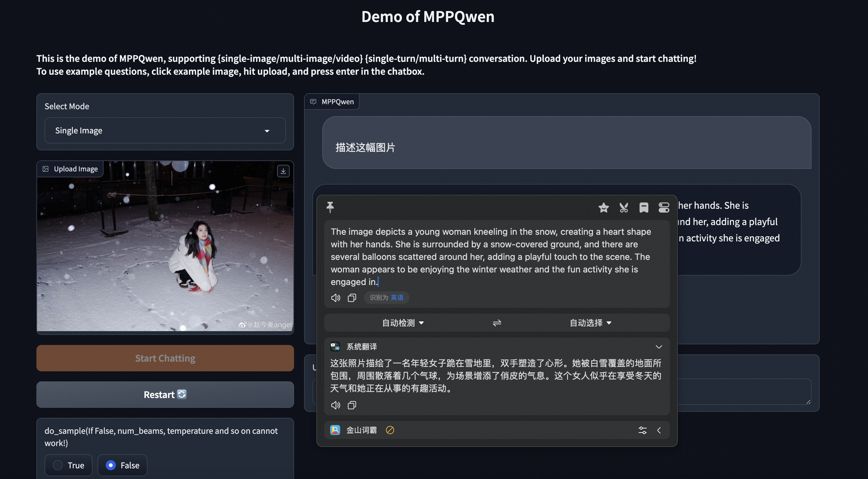Open the bookmark icon in translator toolbar
The height and width of the screenshot is (479, 868).
tap(644, 207)
